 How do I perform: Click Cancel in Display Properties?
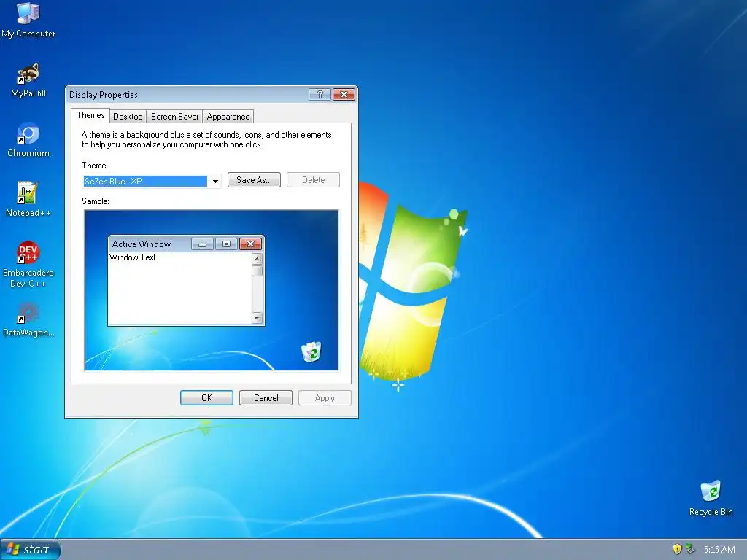266,397
